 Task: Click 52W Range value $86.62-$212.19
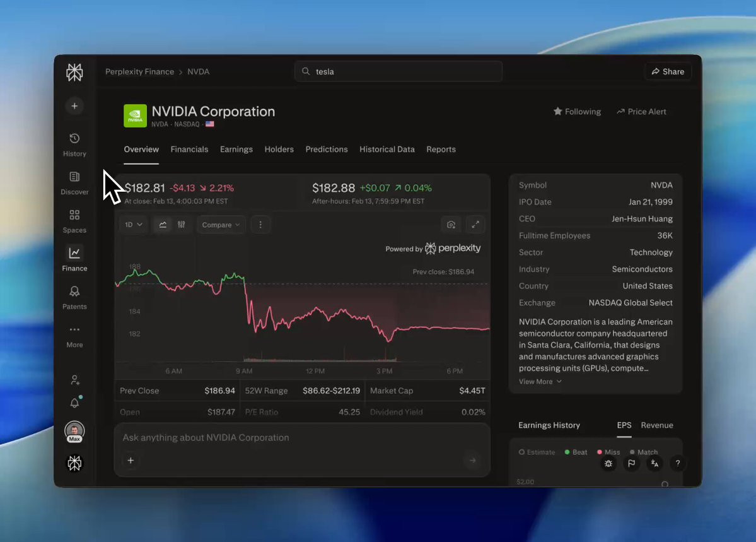[331, 391]
